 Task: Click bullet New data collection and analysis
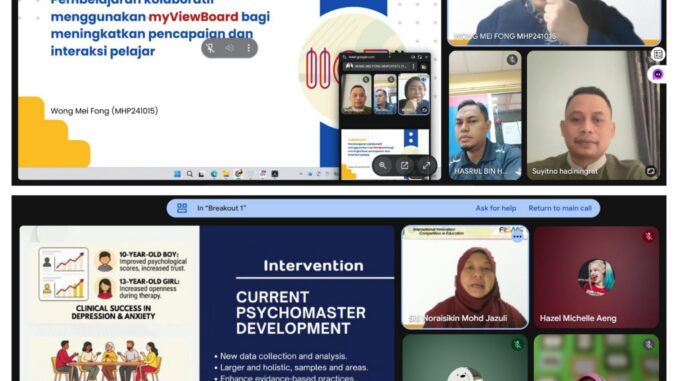pos(283,356)
